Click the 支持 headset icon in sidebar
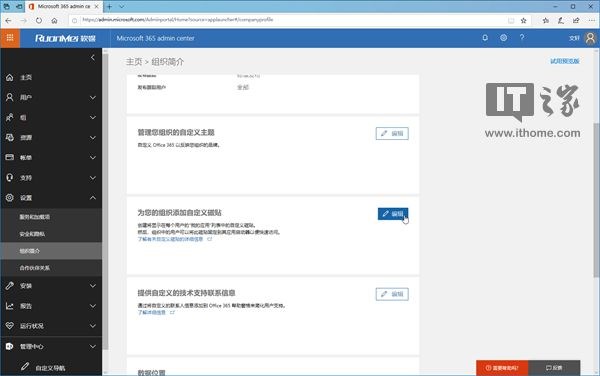This screenshot has height=376, width=600. click(10, 177)
